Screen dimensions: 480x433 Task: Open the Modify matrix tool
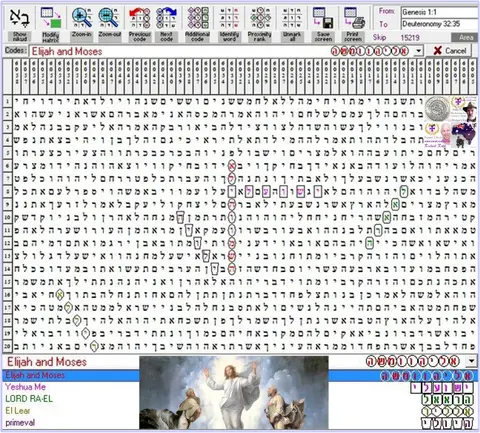point(50,17)
